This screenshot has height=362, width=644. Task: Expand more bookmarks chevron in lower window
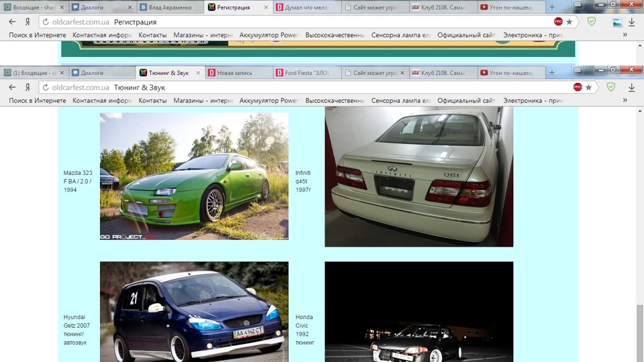click(x=625, y=100)
